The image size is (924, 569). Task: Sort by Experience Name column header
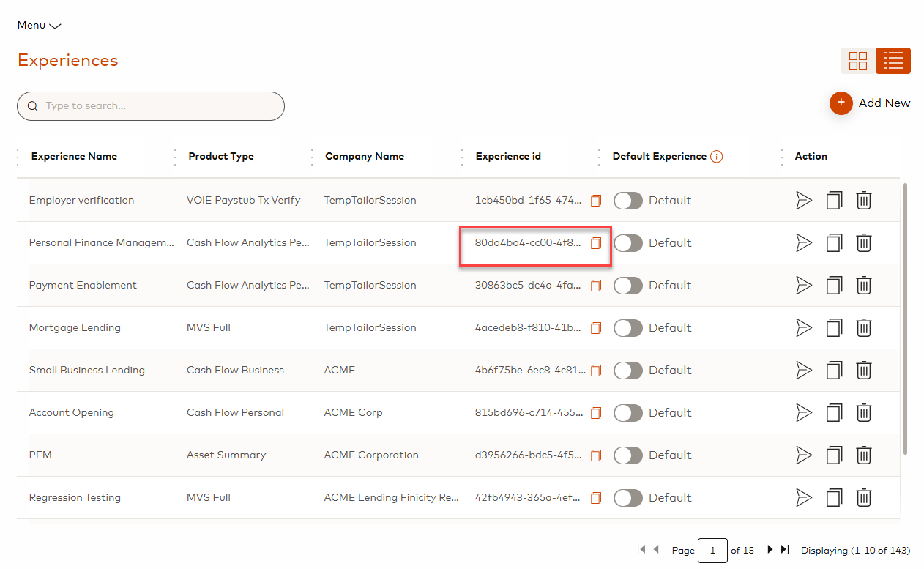click(x=74, y=156)
